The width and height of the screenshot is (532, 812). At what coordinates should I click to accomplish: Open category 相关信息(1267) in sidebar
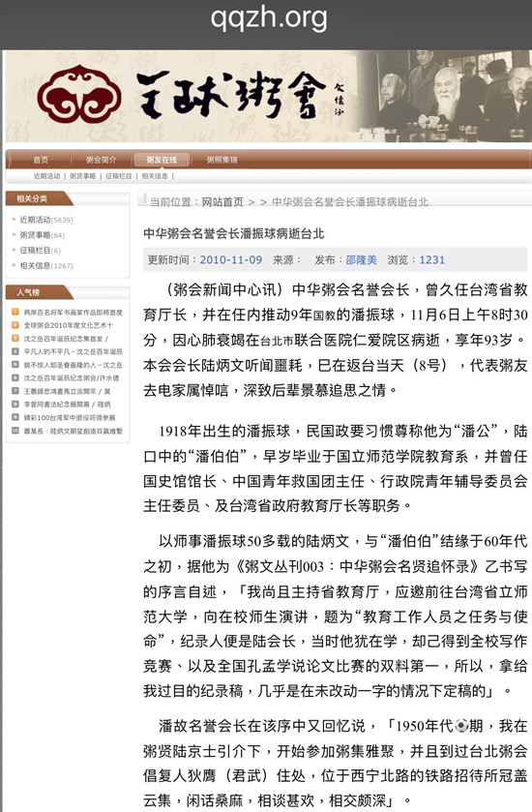pyautogui.click(x=46, y=265)
